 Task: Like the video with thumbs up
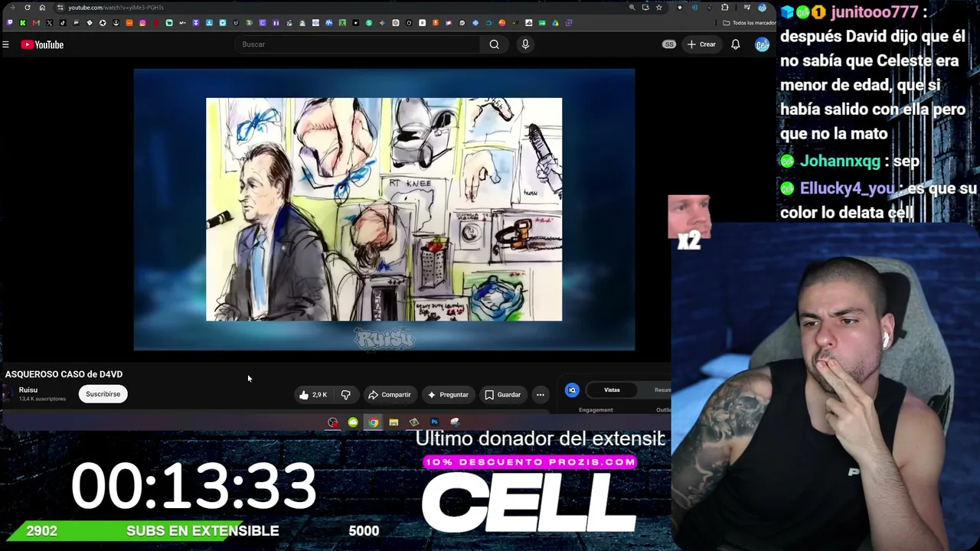pos(313,395)
